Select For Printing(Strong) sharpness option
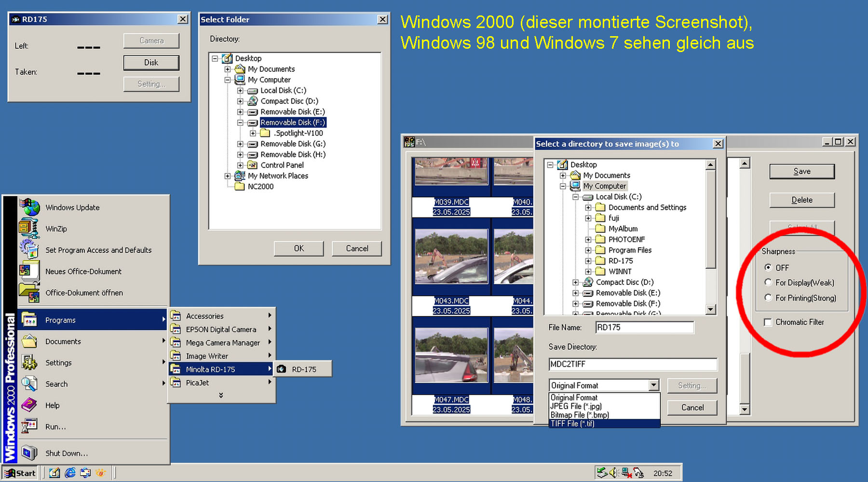Viewport: 868px width, 482px height. (768, 298)
